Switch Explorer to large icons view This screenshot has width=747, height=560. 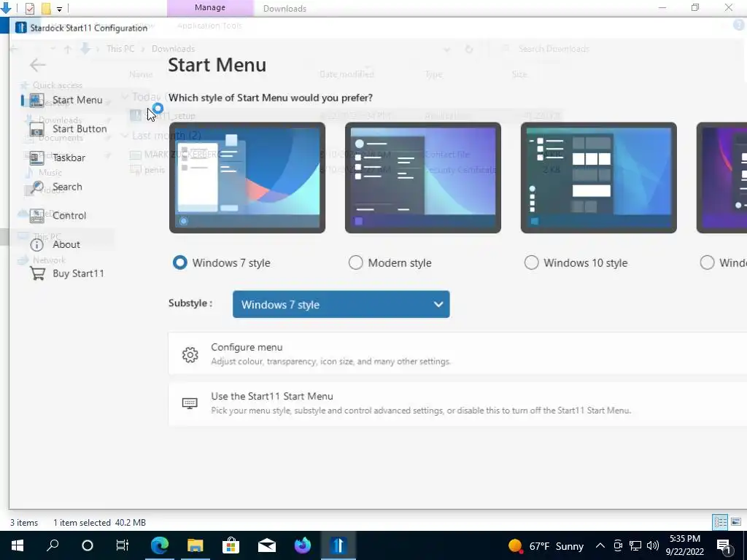(737, 522)
